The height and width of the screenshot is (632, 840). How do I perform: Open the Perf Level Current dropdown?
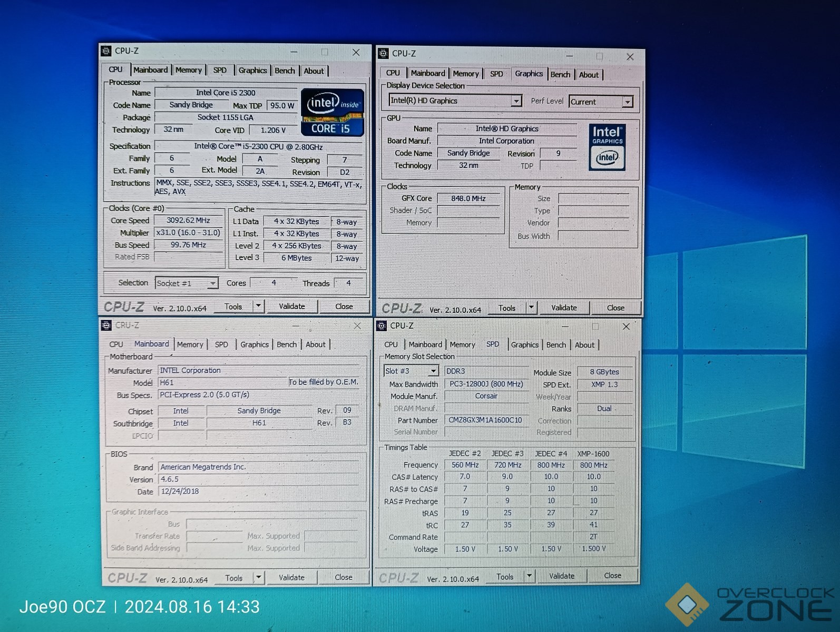[627, 102]
